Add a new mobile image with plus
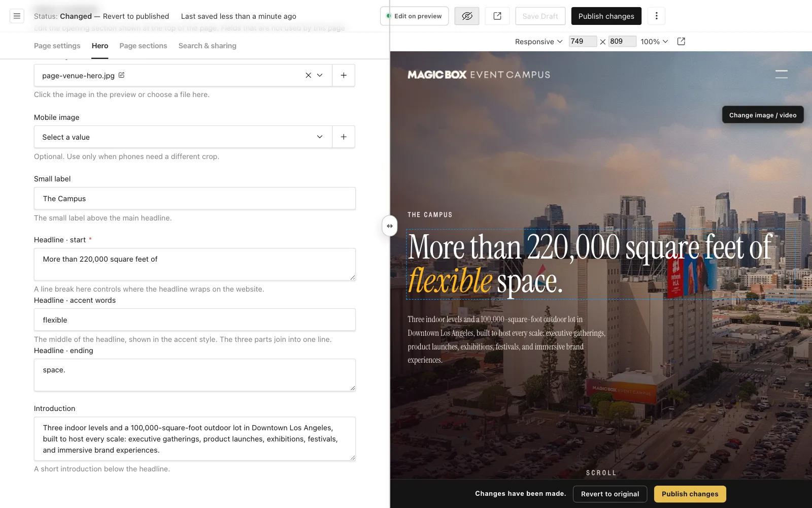This screenshot has width=812, height=508. pyautogui.click(x=344, y=137)
